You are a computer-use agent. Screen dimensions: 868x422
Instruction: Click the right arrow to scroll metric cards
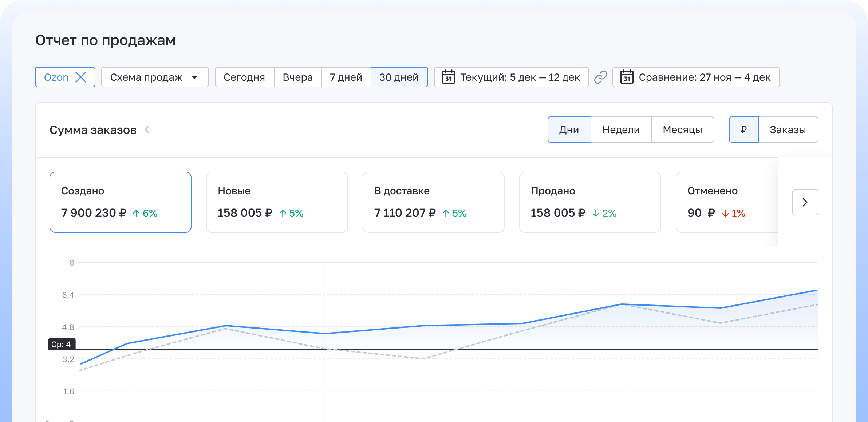point(805,202)
